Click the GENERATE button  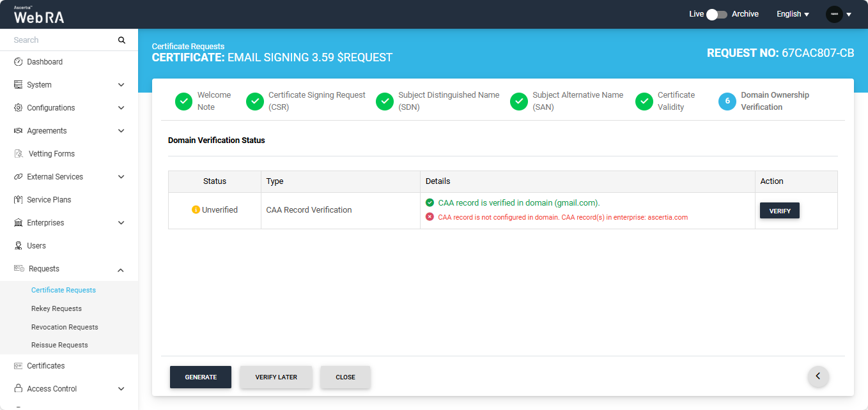point(201,377)
